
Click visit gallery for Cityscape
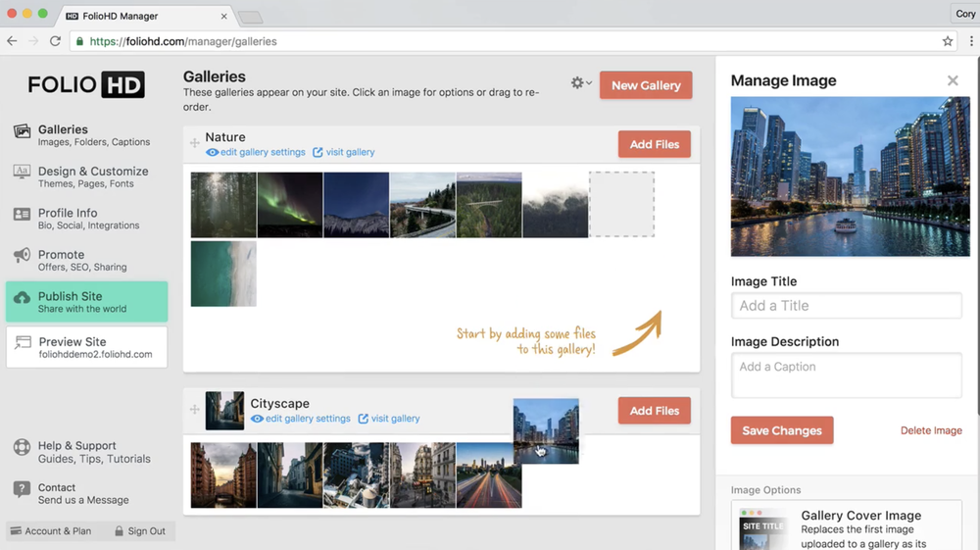pos(389,418)
